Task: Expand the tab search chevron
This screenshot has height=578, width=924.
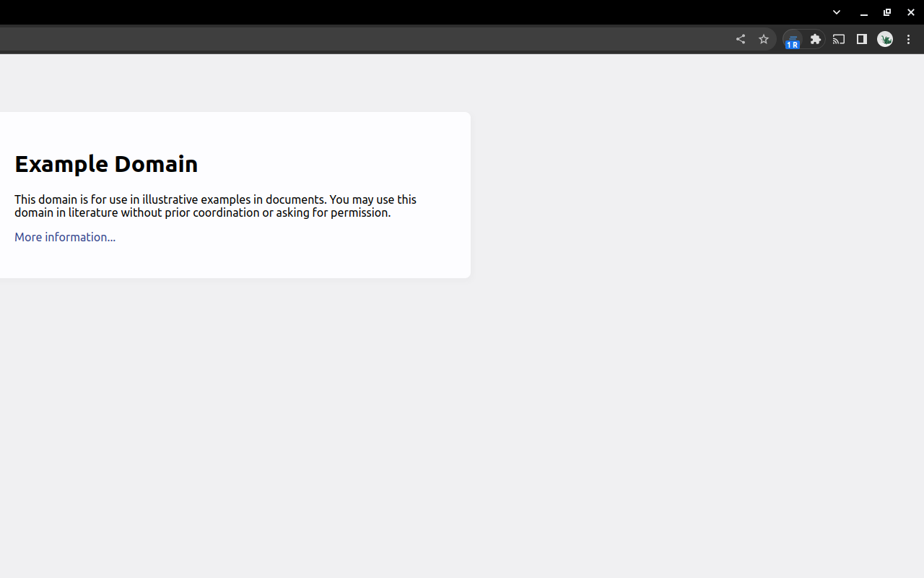Action: pyautogui.click(x=837, y=12)
